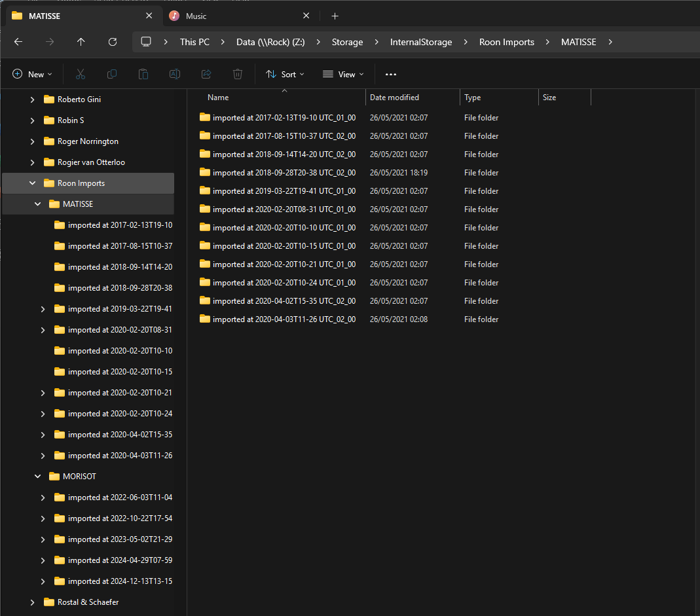Image resolution: width=700 pixels, height=616 pixels.
Task: Click the PC monitor icon in address bar
Action: (146, 42)
